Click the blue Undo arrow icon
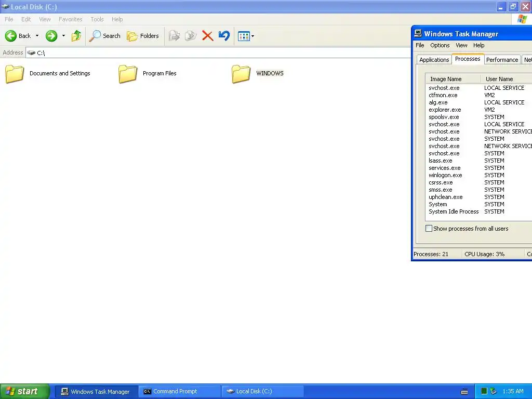The width and height of the screenshot is (532, 399). [x=224, y=36]
